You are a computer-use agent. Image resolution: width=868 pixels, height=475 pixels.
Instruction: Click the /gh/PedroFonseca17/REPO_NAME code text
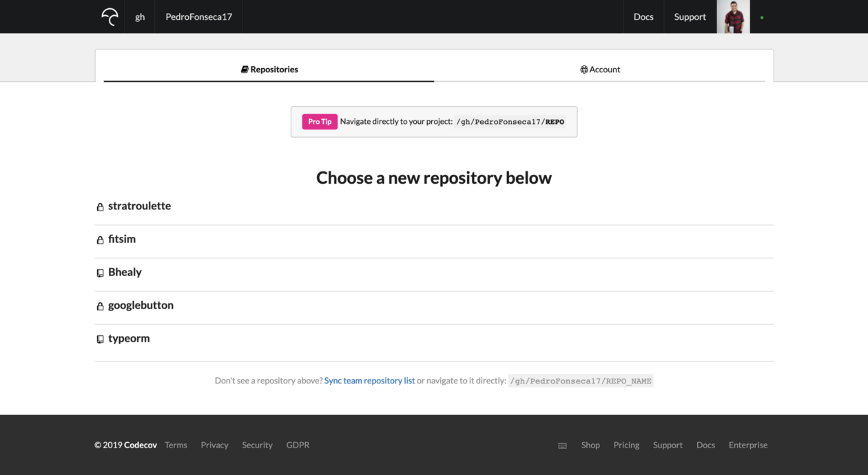click(x=581, y=381)
